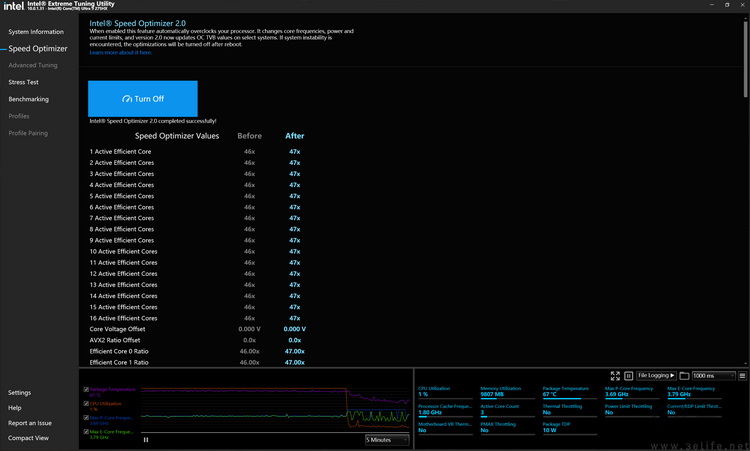Switch to Compact View
Viewport: 750px width, 451px height.
[x=28, y=438]
